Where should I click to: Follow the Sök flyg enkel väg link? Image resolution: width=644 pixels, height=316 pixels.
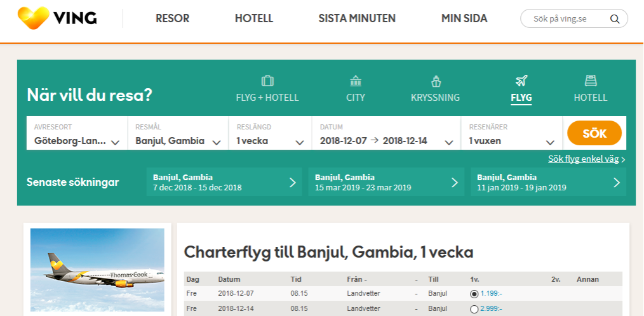click(583, 159)
